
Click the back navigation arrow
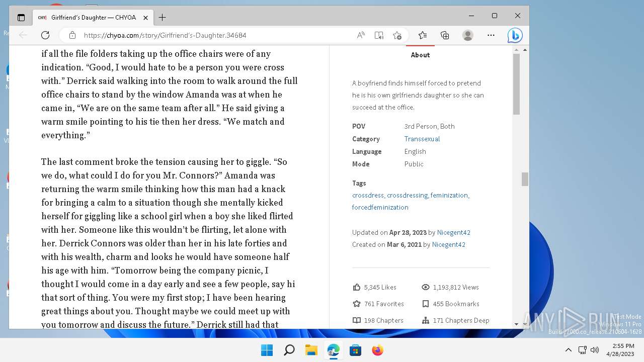(23, 35)
